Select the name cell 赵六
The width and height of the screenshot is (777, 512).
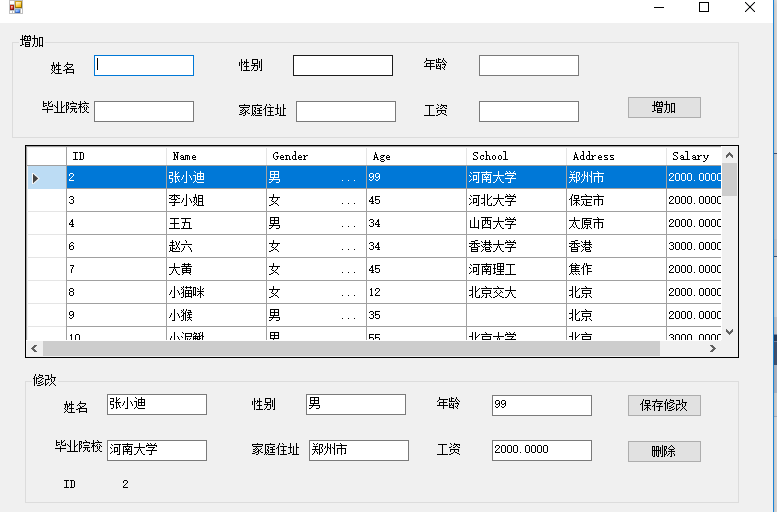pos(217,246)
